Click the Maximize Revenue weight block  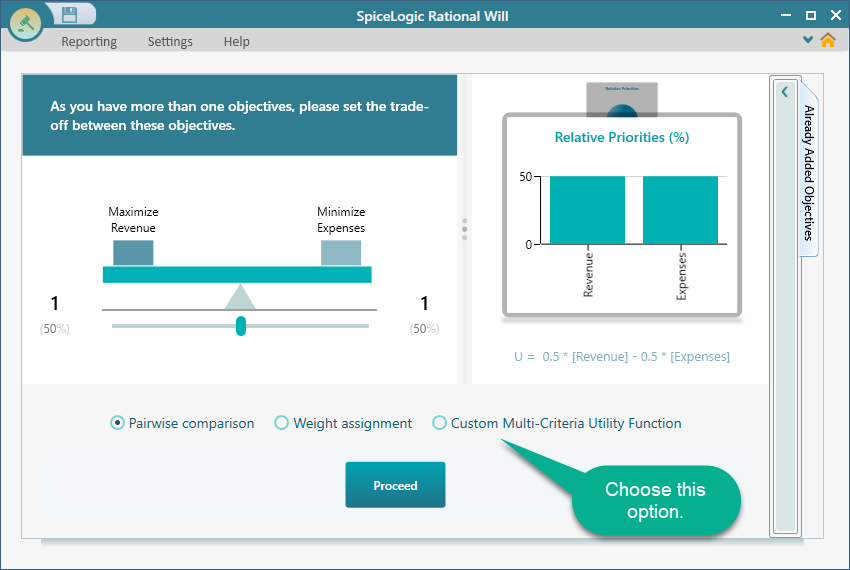133,252
